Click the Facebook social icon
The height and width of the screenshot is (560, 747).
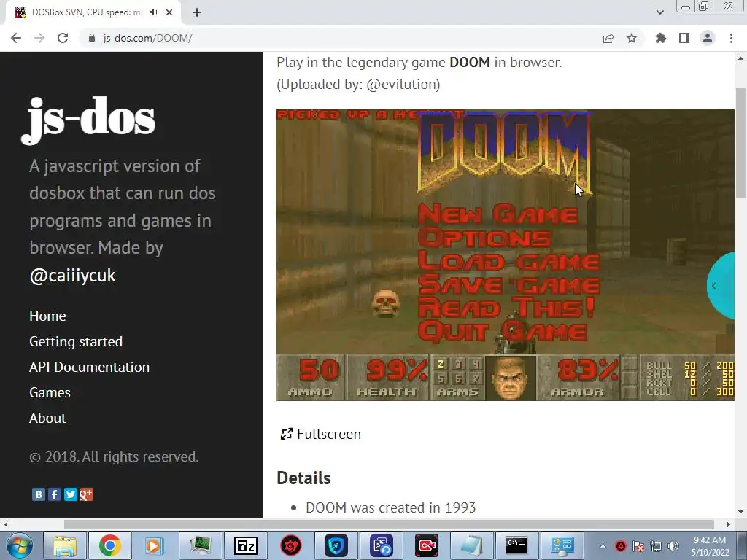click(x=54, y=494)
